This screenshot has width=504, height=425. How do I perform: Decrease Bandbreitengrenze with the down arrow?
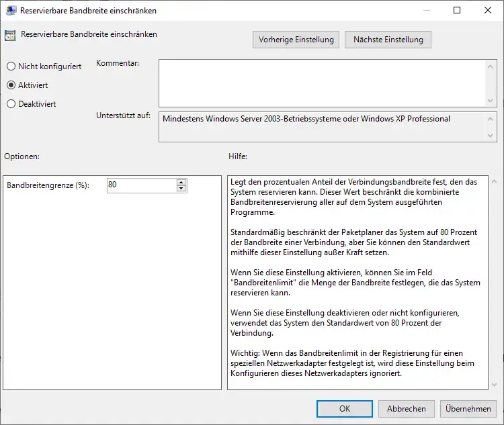(x=181, y=189)
